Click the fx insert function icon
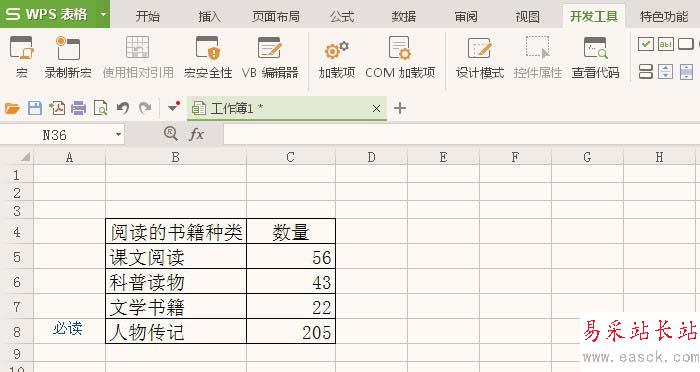This screenshot has height=372, width=700. click(x=196, y=134)
